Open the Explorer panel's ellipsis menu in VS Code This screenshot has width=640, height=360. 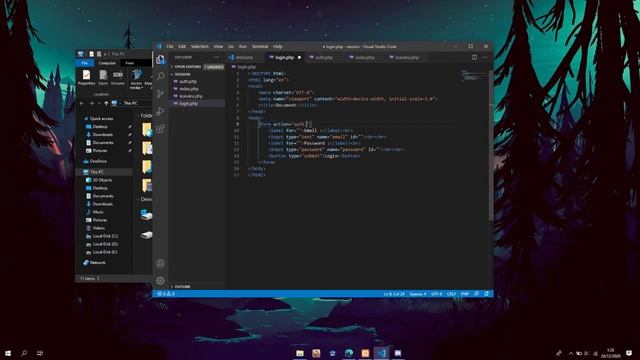(217, 58)
